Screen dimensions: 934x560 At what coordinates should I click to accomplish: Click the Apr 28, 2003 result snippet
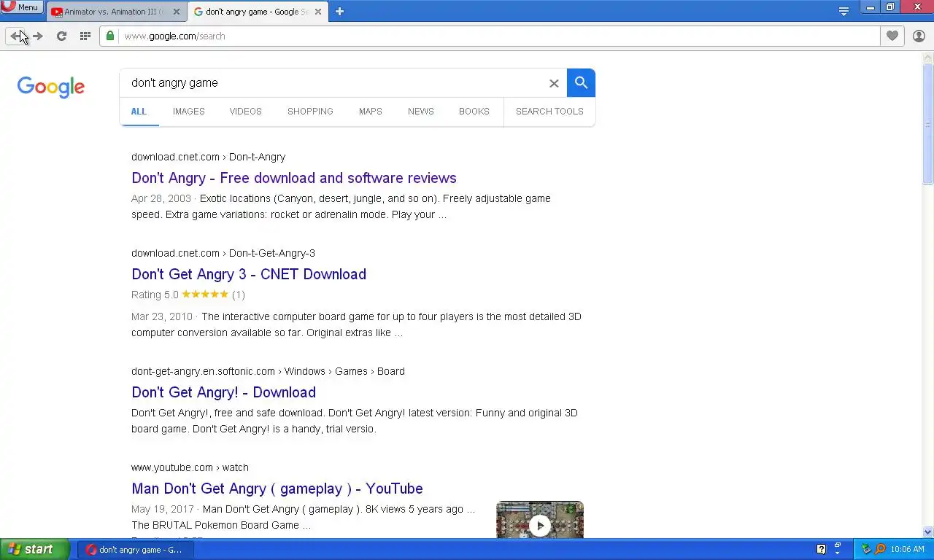[341, 206]
